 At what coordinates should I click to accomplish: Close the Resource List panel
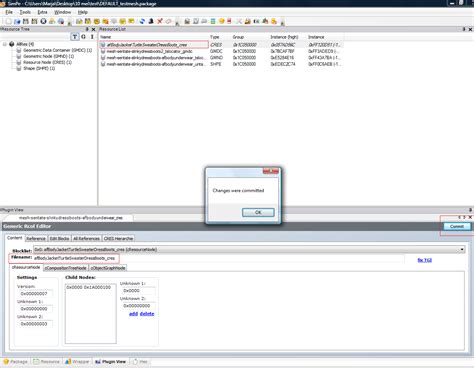point(470,29)
